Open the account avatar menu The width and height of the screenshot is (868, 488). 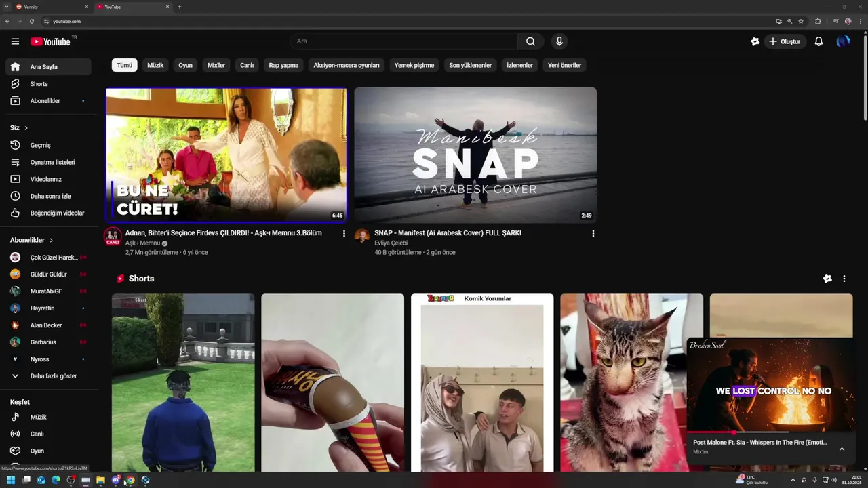point(843,41)
